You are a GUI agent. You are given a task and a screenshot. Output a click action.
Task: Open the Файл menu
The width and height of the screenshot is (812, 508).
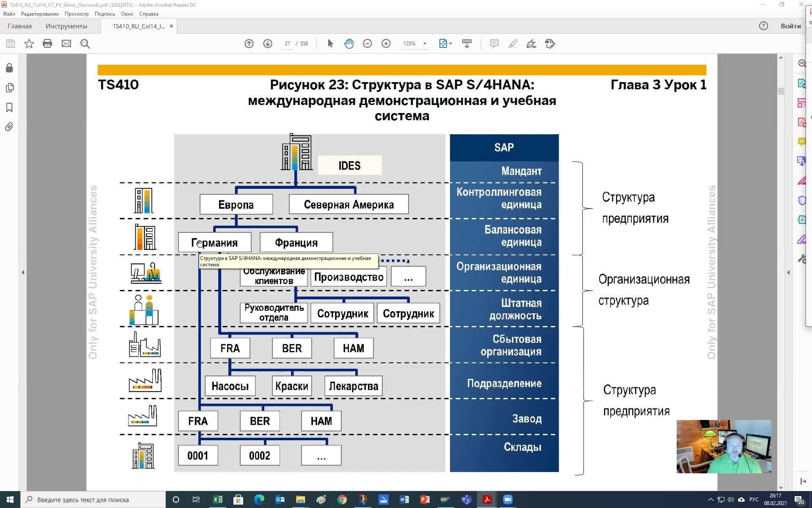pyautogui.click(x=9, y=14)
